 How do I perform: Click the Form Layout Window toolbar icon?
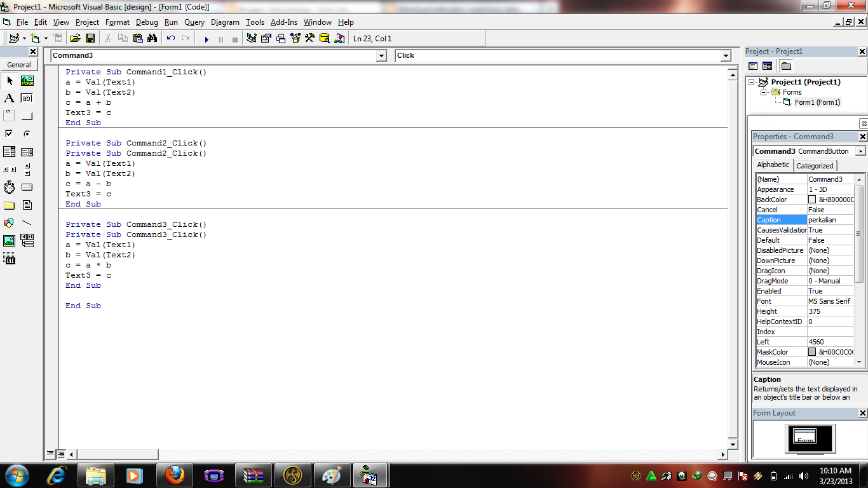click(281, 38)
